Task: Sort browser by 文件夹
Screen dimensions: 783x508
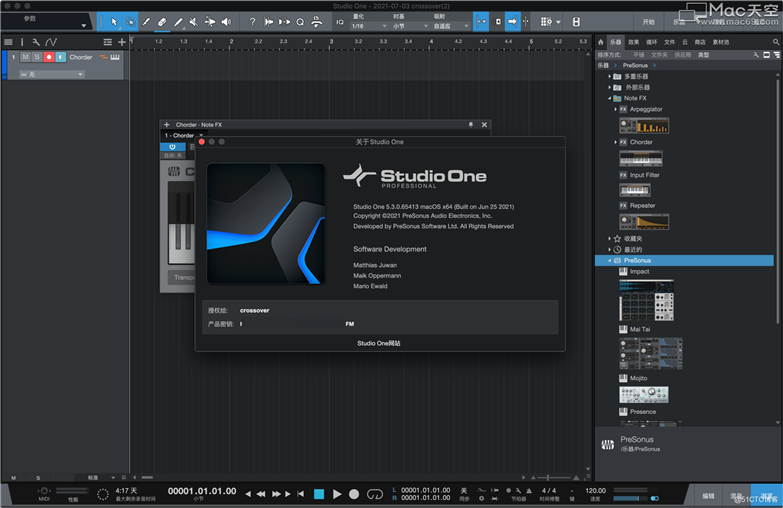Action: (659, 55)
